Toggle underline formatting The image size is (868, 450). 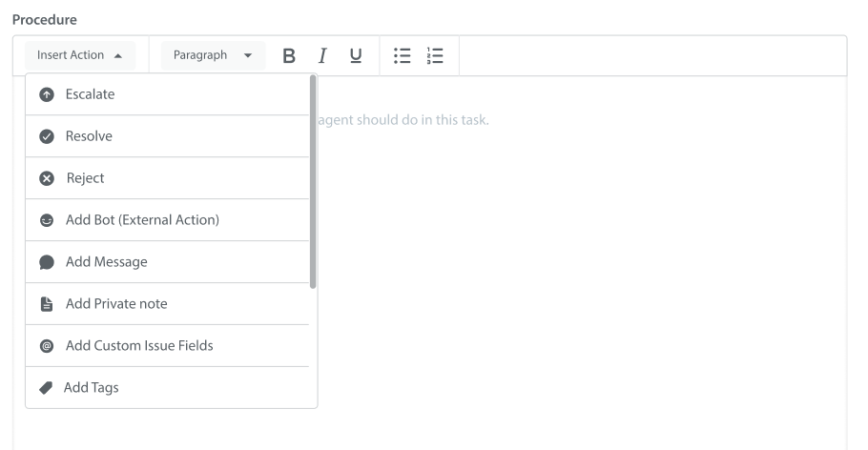[x=356, y=55]
